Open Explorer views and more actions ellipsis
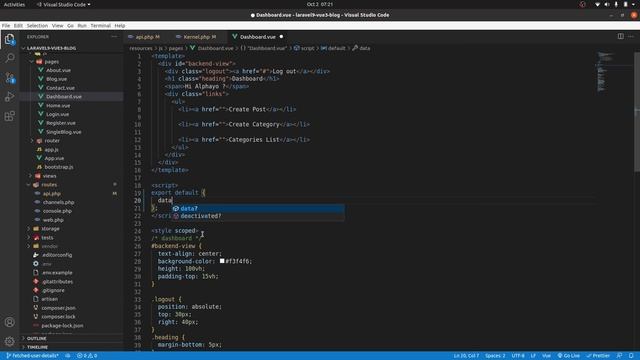The image size is (640, 360). click(x=114, y=37)
